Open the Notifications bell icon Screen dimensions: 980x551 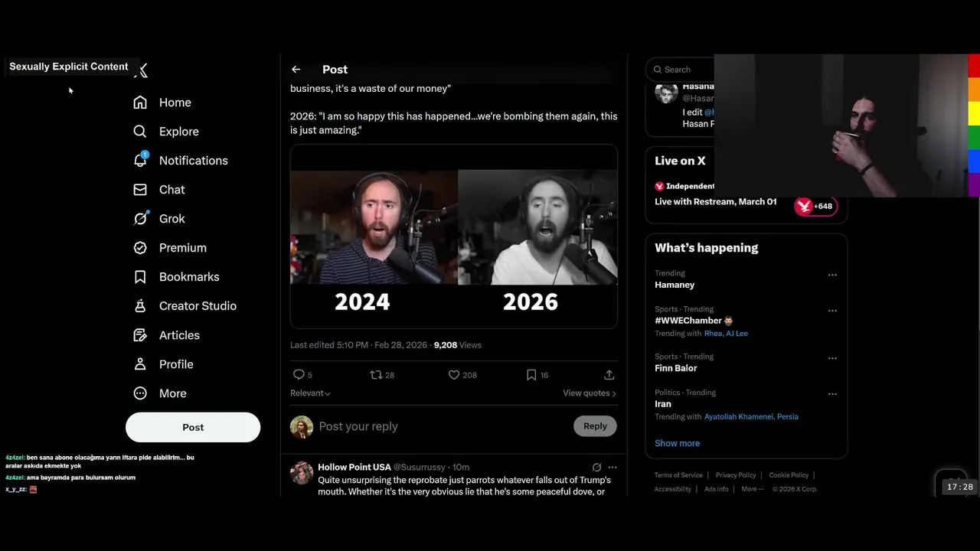click(x=140, y=160)
